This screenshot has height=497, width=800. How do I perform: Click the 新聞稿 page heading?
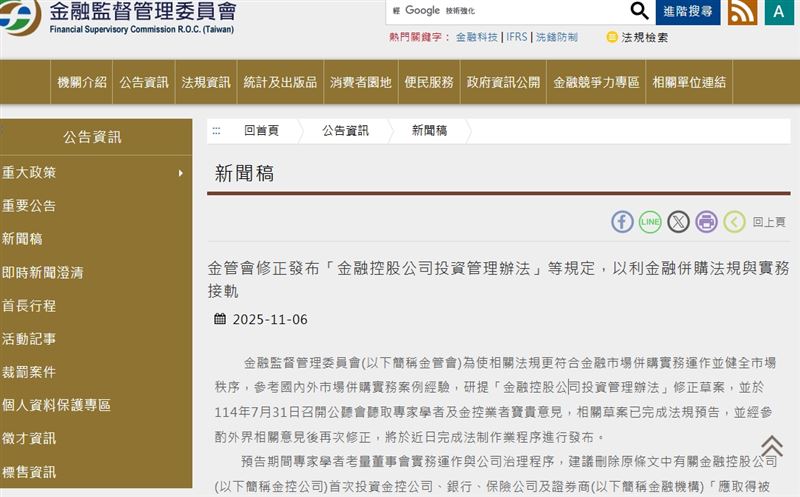pyautogui.click(x=244, y=173)
